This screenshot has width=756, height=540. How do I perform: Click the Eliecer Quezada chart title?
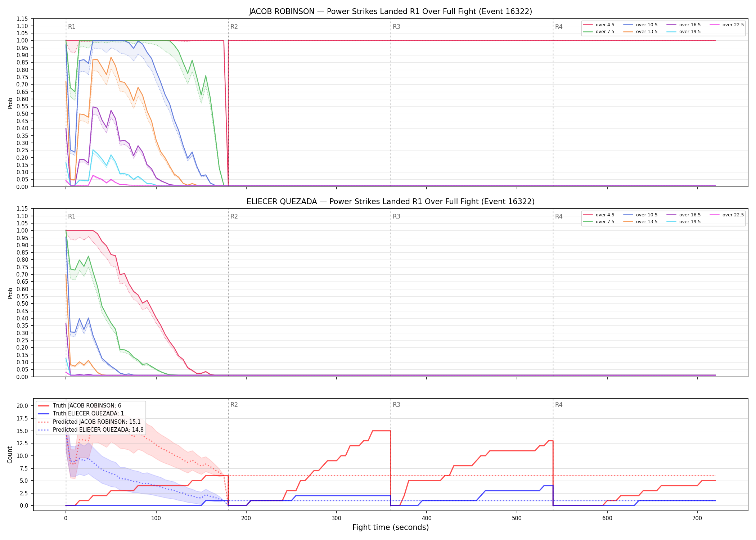click(x=391, y=202)
